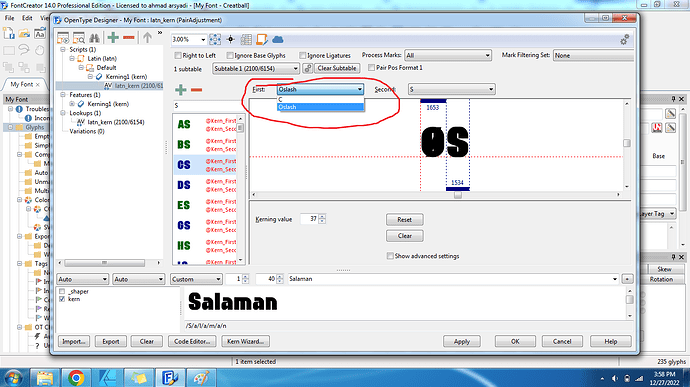Select latn_kern lookup under Lookups

(116, 122)
